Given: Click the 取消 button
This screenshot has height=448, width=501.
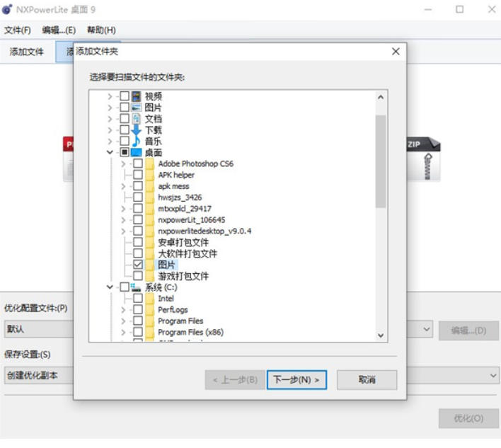Looking at the screenshot, I should point(367,379).
